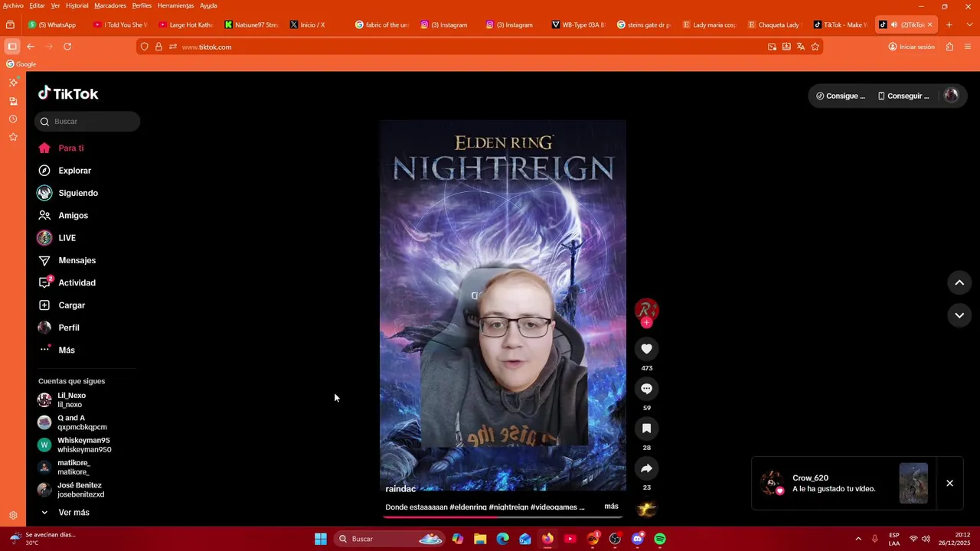Open Spotify from the taskbar
Viewport: 980px width, 551px height.
[x=659, y=539]
